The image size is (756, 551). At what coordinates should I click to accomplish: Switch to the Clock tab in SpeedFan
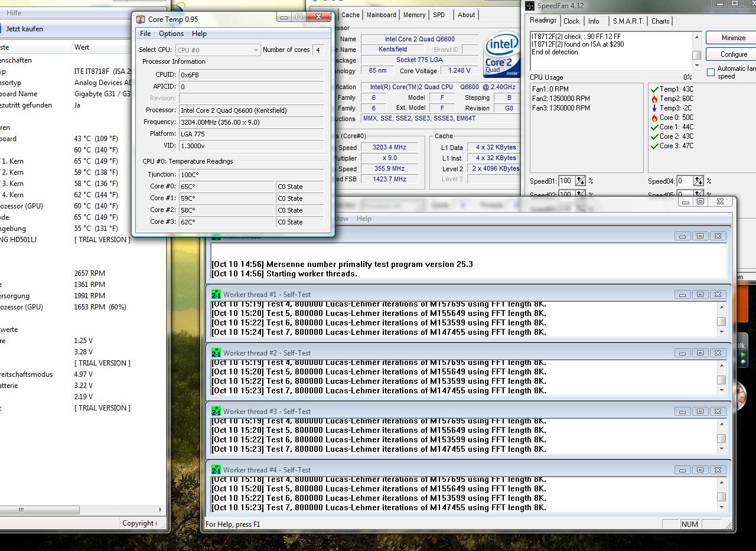point(572,21)
